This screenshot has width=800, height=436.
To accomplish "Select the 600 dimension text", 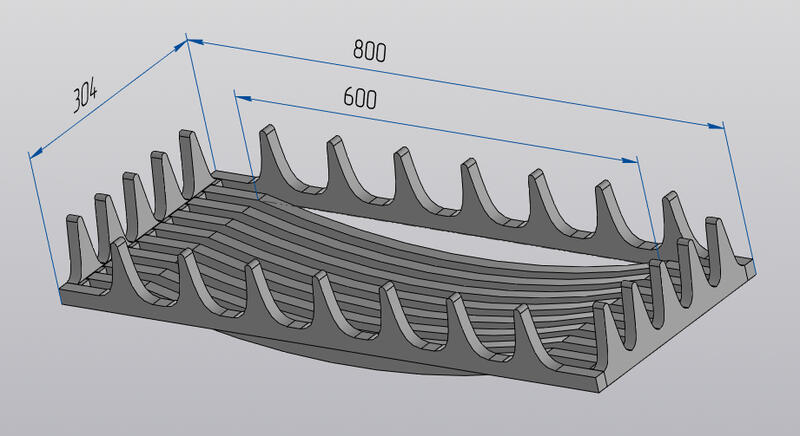I will point(359,98).
